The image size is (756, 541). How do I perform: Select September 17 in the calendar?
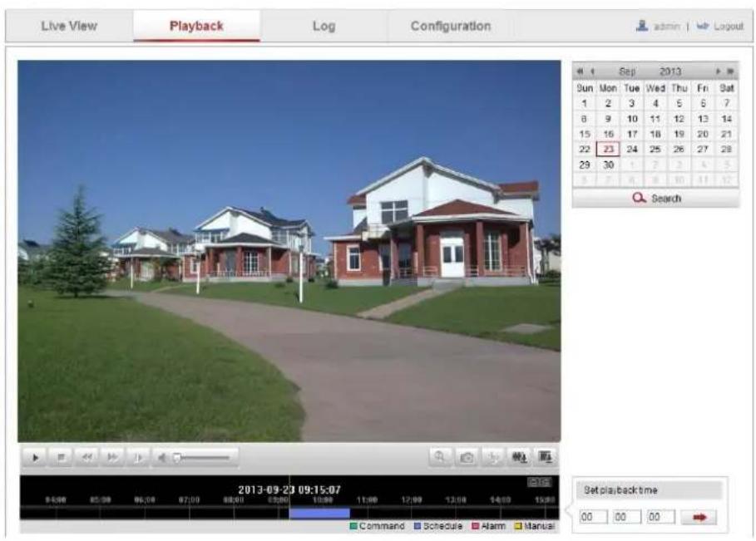(632, 134)
